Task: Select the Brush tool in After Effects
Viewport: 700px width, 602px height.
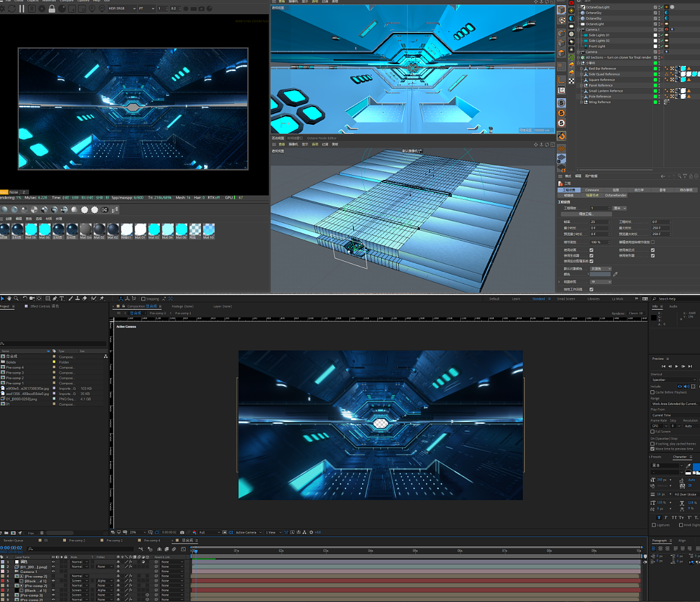Action: click(71, 298)
